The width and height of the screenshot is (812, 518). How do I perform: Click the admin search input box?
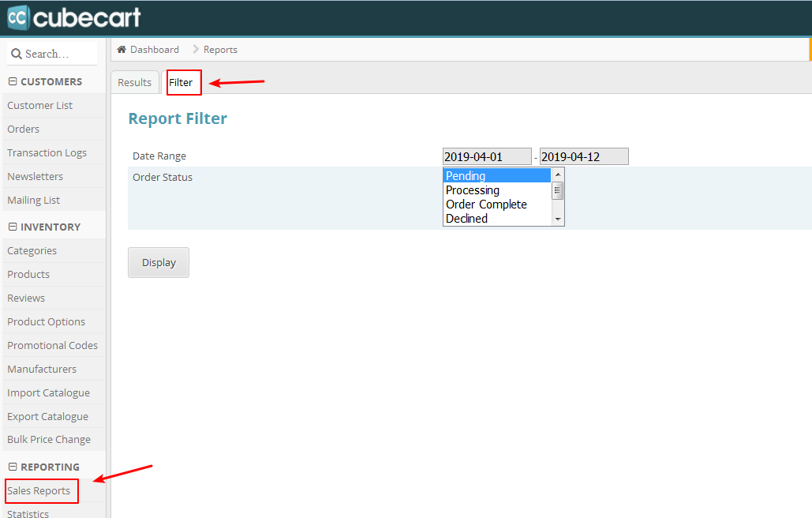coord(55,53)
